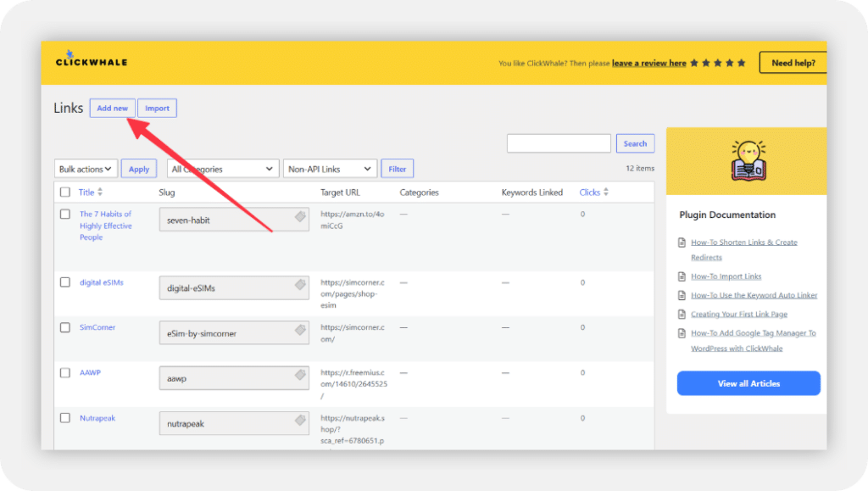The image size is (868, 491).
Task: Open The 7 Habits of Highly Effective People link
Action: (106, 226)
